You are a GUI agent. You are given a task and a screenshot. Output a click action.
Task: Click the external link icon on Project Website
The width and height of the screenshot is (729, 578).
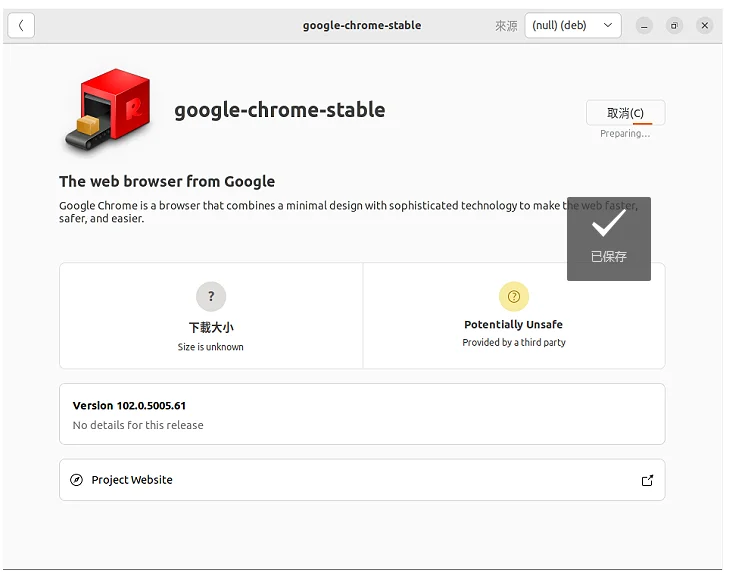[647, 480]
